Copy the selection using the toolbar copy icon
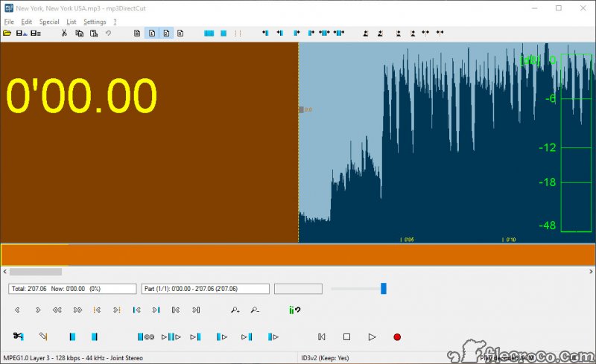Viewport: 596px width, 364px height. pyautogui.click(x=79, y=33)
